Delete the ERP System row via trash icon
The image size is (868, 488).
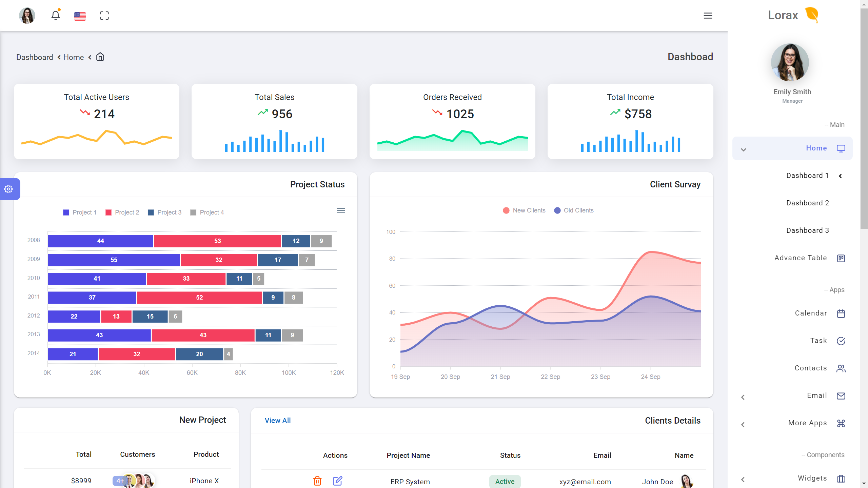click(317, 481)
